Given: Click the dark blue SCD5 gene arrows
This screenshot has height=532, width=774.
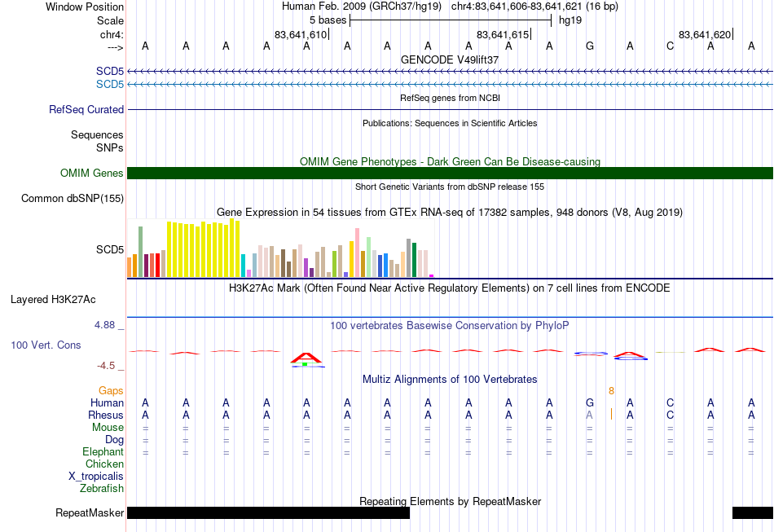Looking at the screenshot, I should tap(450, 71).
